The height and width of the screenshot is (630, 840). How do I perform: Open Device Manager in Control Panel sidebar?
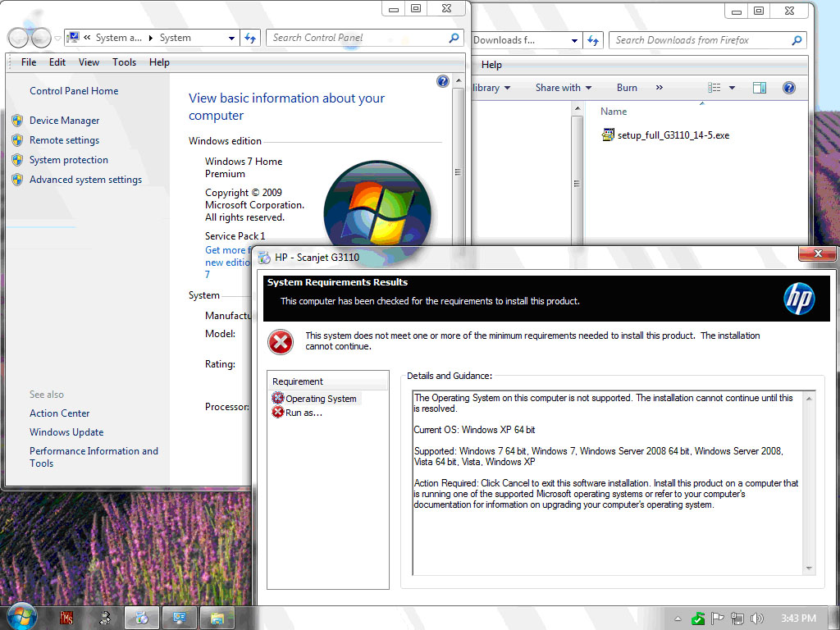(64, 121)
